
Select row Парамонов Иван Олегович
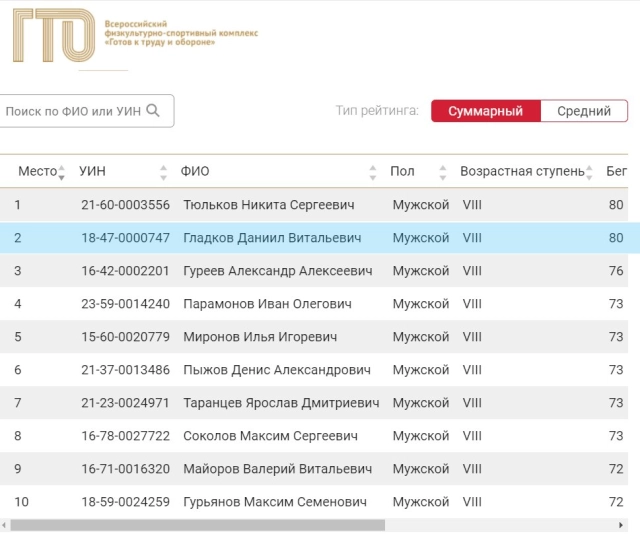pyautogui.click(x=314, y=304)
